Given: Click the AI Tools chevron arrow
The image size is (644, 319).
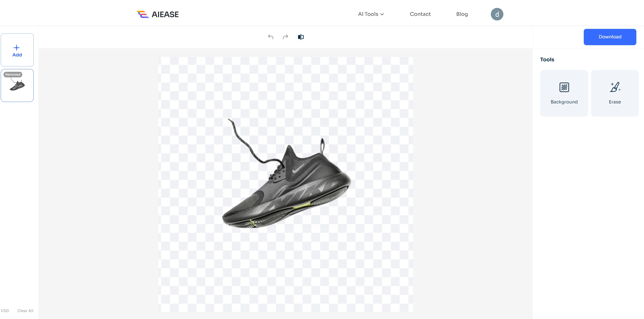Looking at the screenshot, I should (x=382, y=14).
